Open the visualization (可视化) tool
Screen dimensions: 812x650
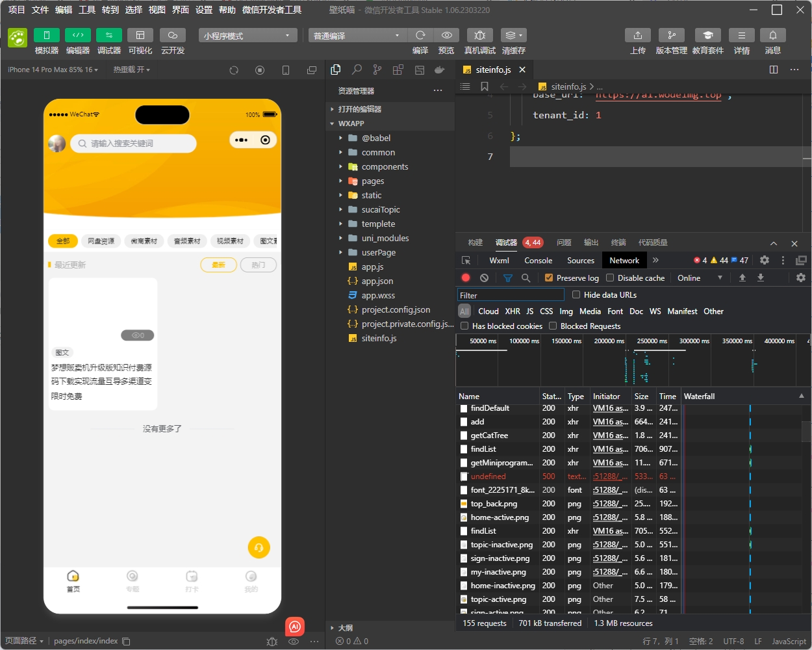140,35
